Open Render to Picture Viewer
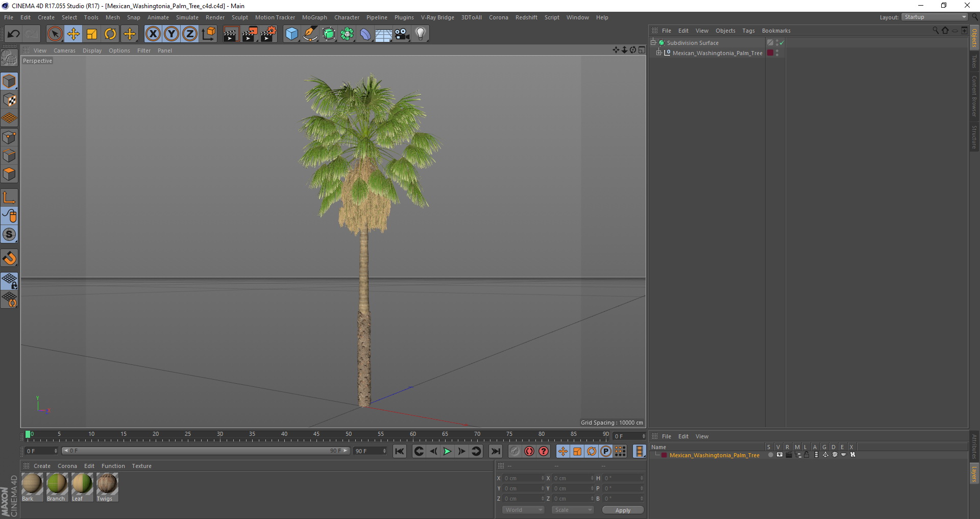 250,34
